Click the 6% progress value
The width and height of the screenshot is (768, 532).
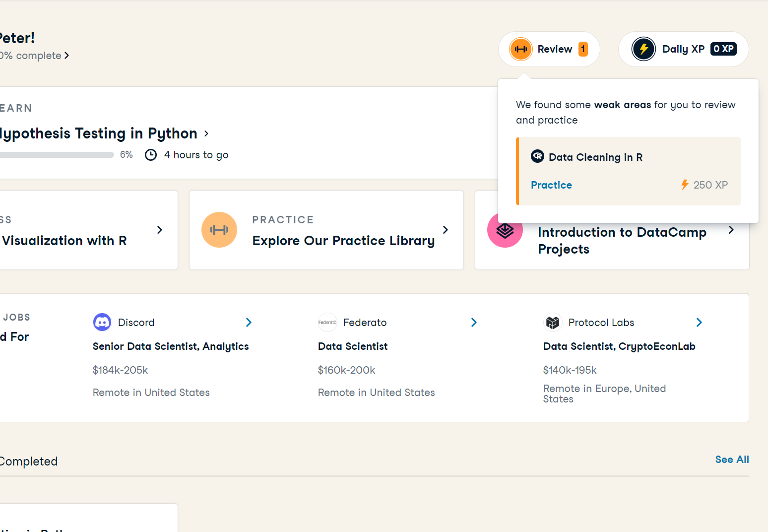127,155
